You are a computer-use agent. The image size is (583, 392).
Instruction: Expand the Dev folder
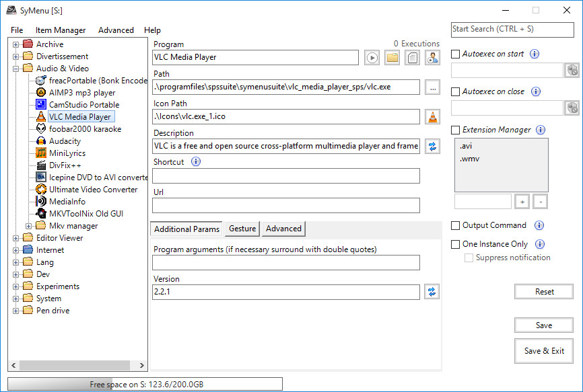coord(15,275)
